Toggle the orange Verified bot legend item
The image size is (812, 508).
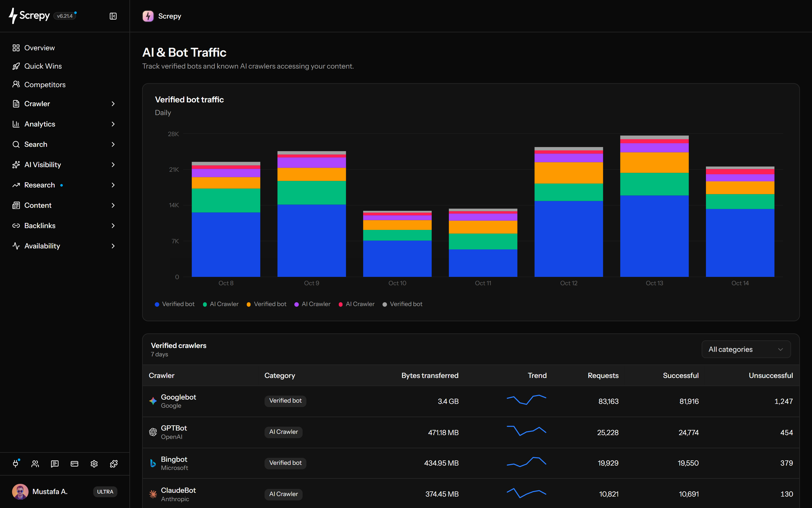coord(266,304)
